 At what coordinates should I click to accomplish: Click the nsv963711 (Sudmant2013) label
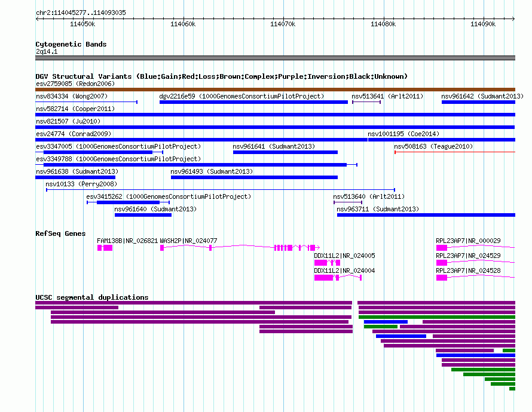click(x=378, y=209)
